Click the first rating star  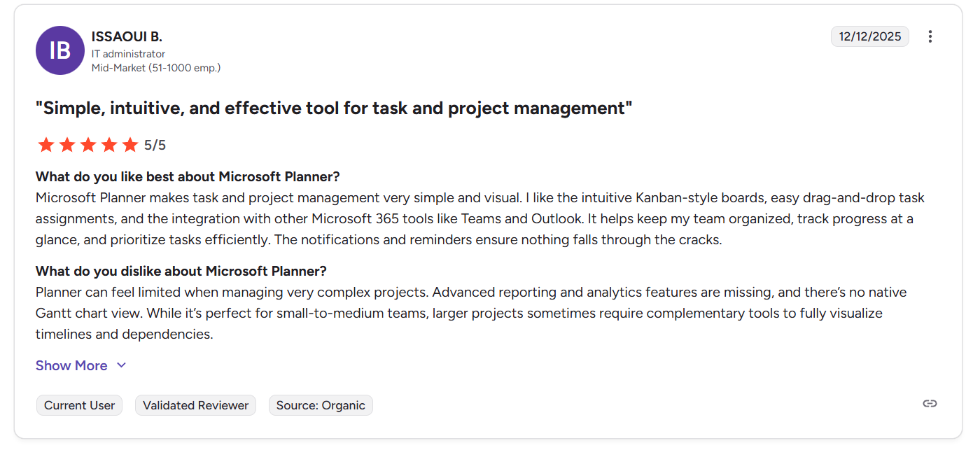point(46,145)
